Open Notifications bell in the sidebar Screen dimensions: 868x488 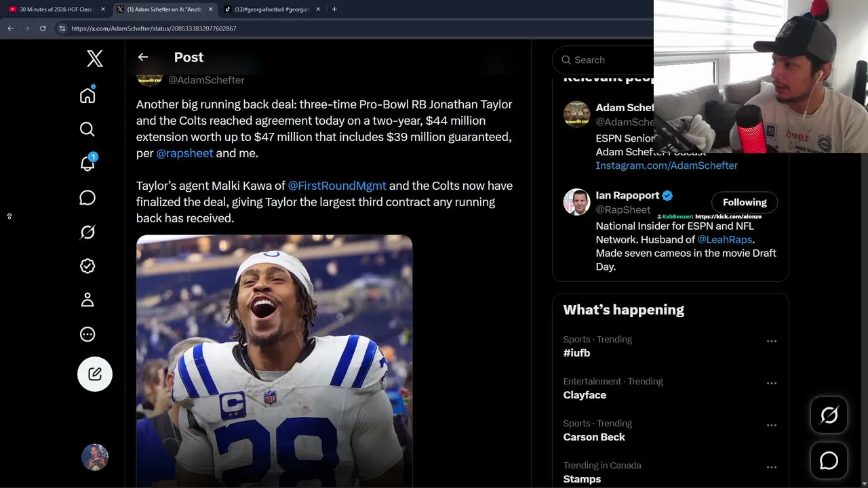click(x=87, y=163)
